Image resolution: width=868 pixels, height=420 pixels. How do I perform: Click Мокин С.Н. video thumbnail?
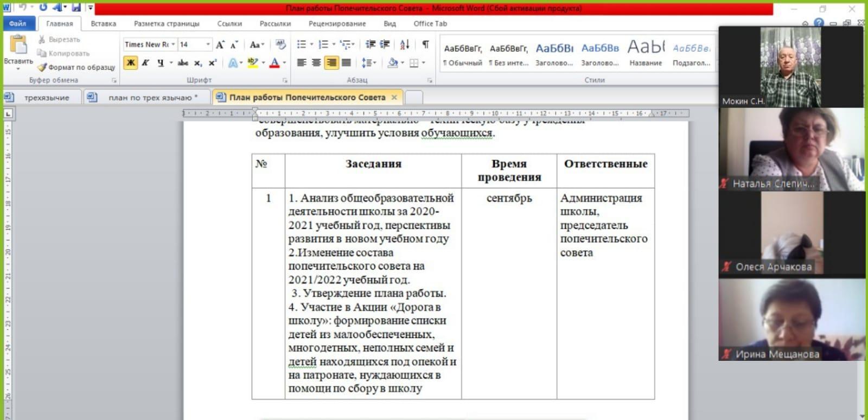coord(790,66)
